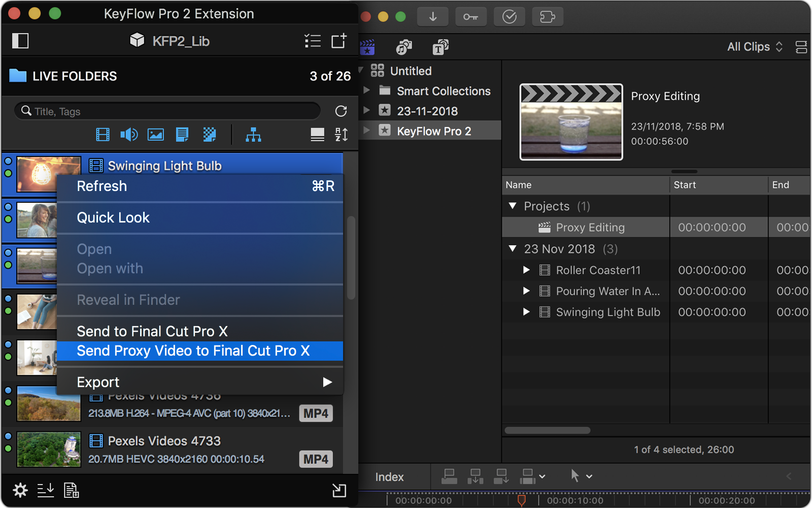
Task: Click the keyword key icon in Final Cut
Action: click(471, 17)
